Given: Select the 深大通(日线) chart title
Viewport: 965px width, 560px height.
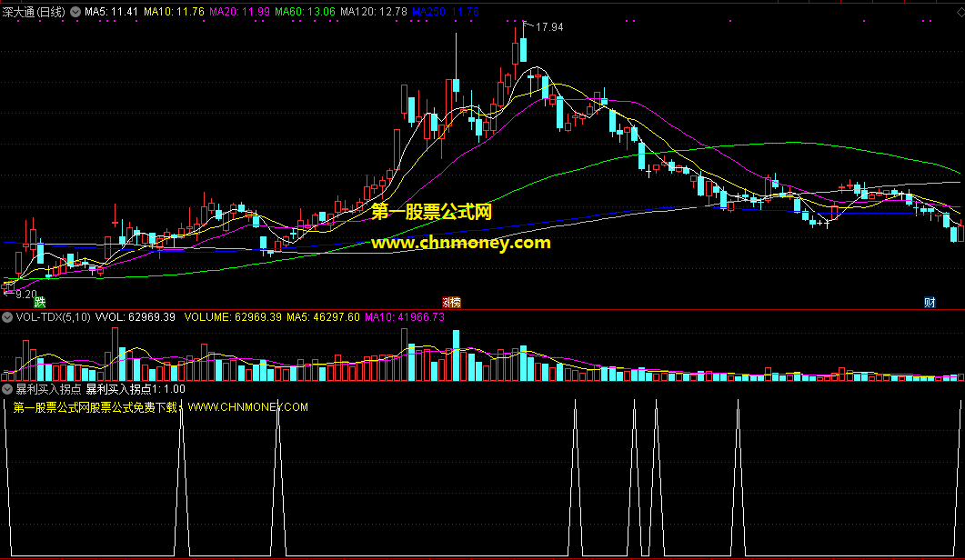Looking at the screenshot, I should coord(34,12).
